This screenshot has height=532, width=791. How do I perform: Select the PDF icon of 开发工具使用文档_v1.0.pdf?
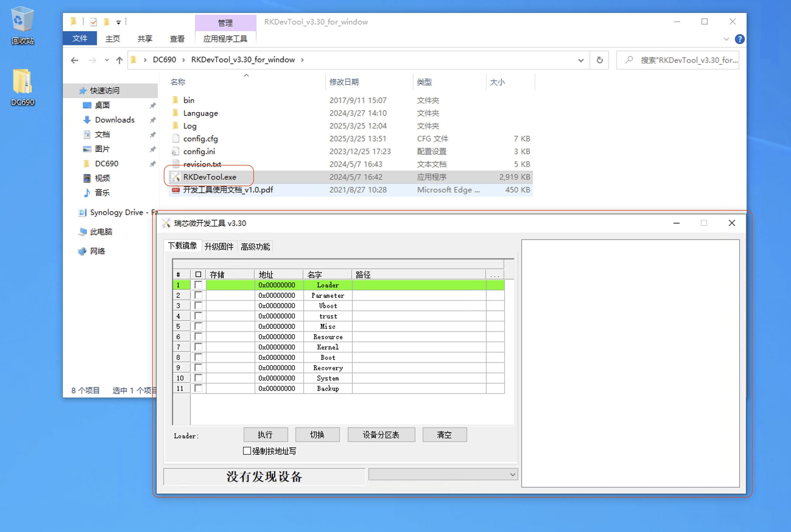[x=175, y=190]
